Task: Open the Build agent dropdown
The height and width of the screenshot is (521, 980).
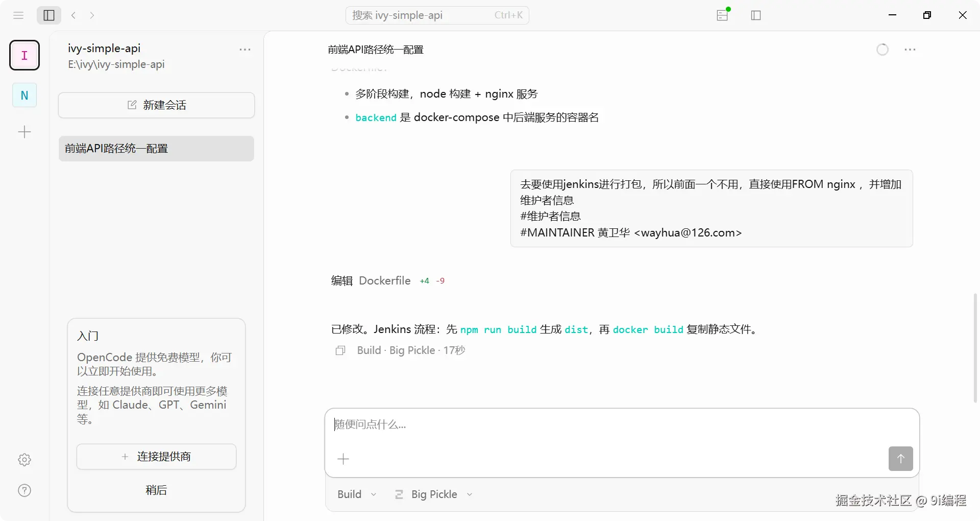Action: [357, 494]
